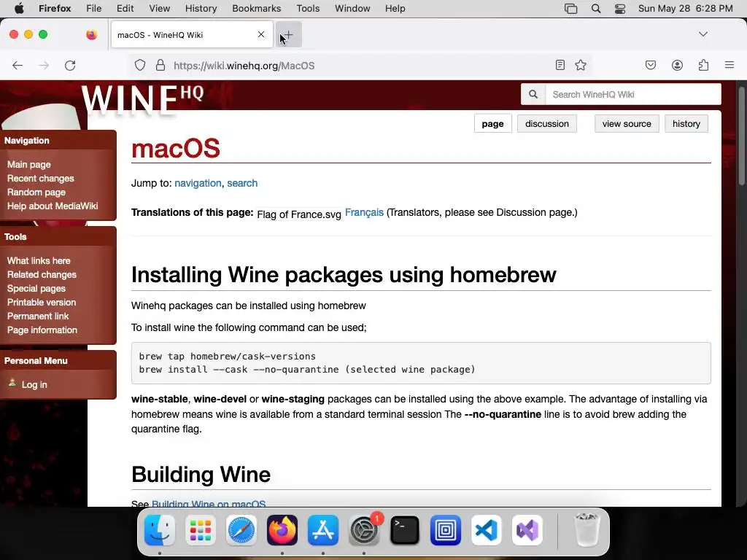Viewport: 747px width, 560px height.
Task: Click the tracking protection shield icon
Action: (x=139, y=65)
